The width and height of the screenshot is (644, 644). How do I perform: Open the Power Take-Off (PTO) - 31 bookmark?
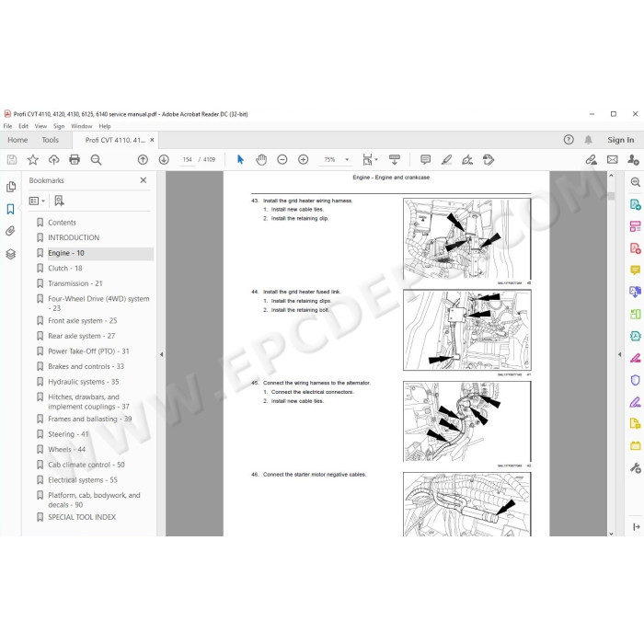(88, 351)
